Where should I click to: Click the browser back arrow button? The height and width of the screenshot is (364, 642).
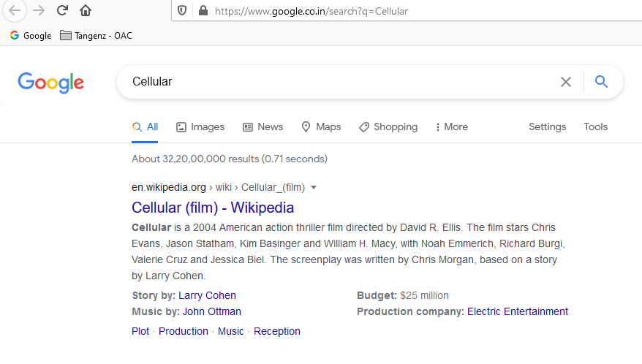[x=15, y=10]
